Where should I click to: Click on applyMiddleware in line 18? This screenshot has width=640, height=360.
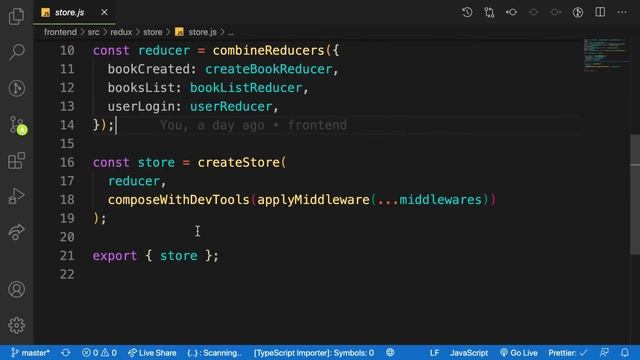coord(313,200)
